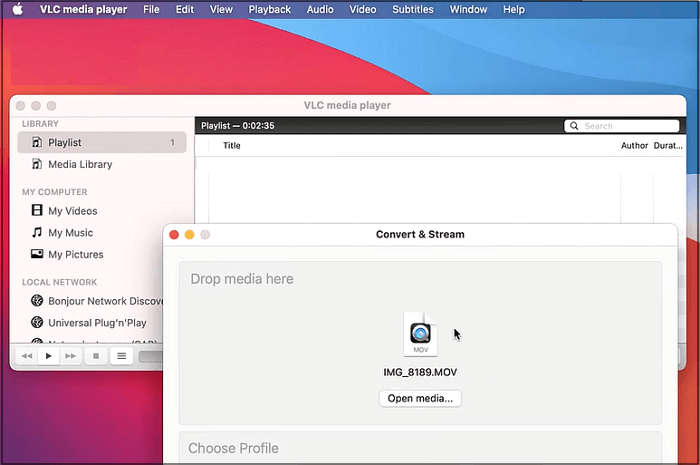Select My Videos in the sidebar

point(72,211)
